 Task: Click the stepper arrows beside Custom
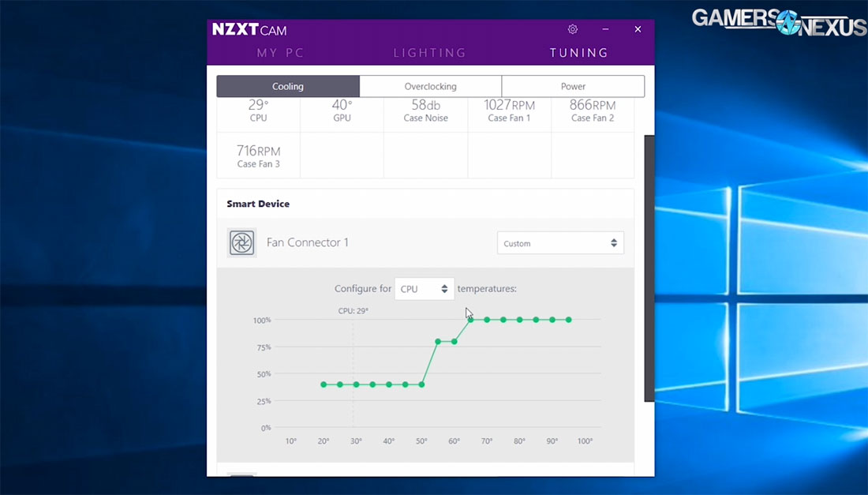pos(615,242)
